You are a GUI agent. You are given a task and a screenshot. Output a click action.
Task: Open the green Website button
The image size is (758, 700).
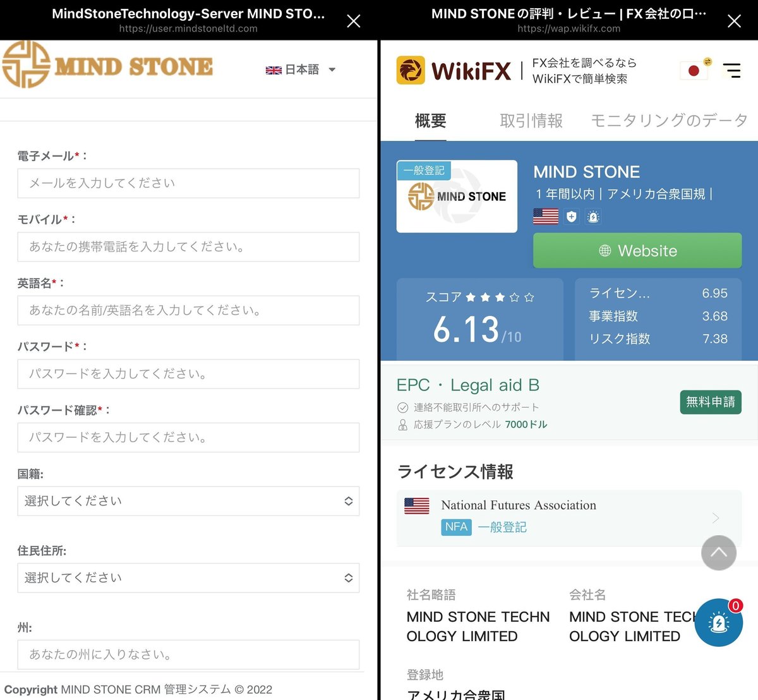[x=637, y=250]
